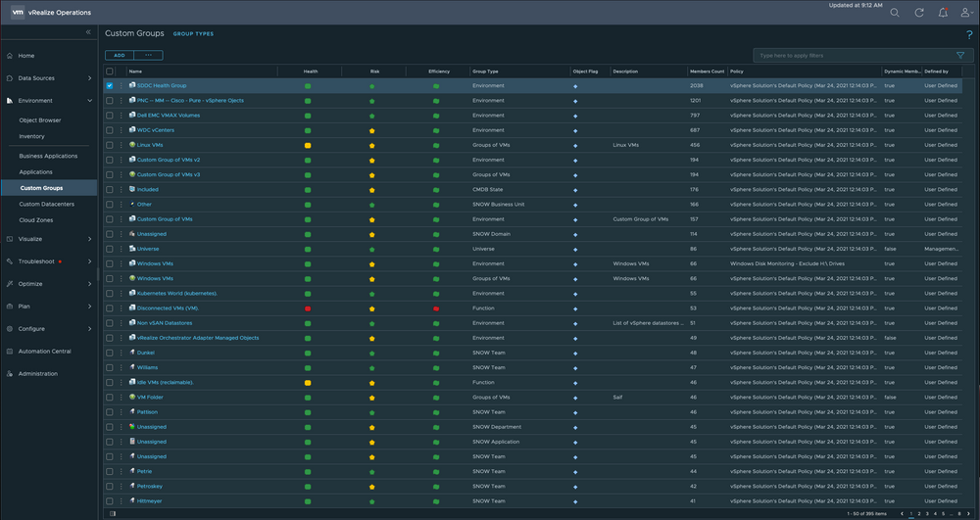Click the Troubleshoot sidebar icon
Screen dimensions: 980x520
point(10,261)
